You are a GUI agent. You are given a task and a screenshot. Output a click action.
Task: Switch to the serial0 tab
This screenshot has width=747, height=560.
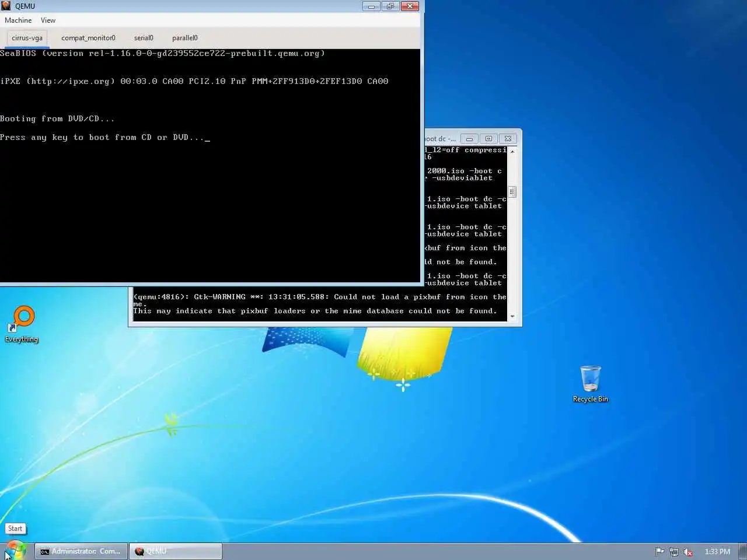pos(144,38)
